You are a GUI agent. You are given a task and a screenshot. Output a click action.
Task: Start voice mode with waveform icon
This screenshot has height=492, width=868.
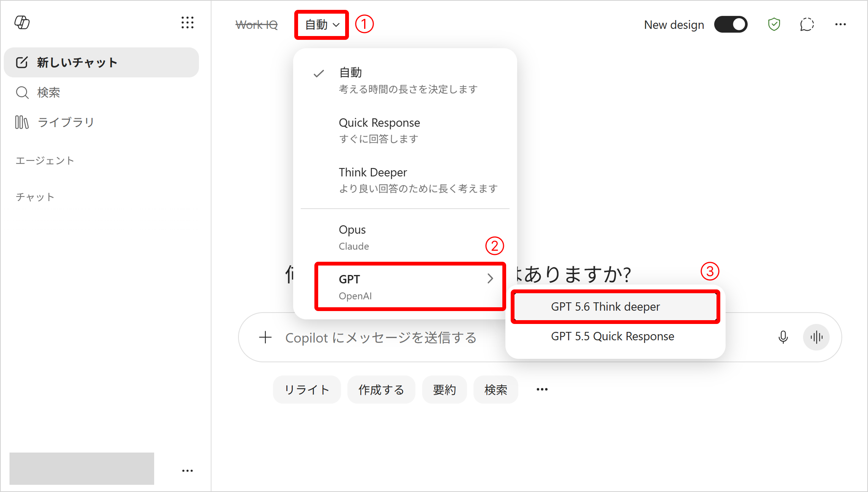click(816, 337)
